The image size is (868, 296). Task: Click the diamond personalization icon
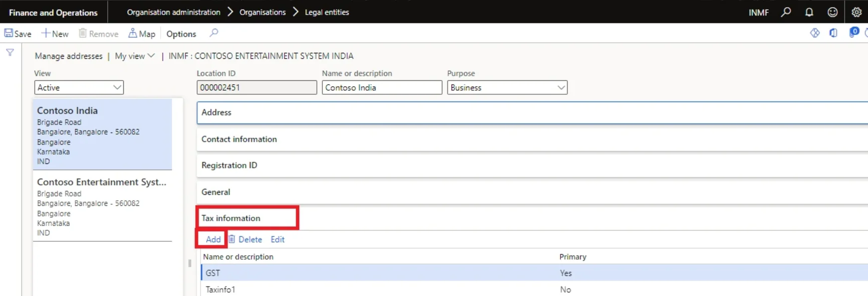click(x=815, y=33)
